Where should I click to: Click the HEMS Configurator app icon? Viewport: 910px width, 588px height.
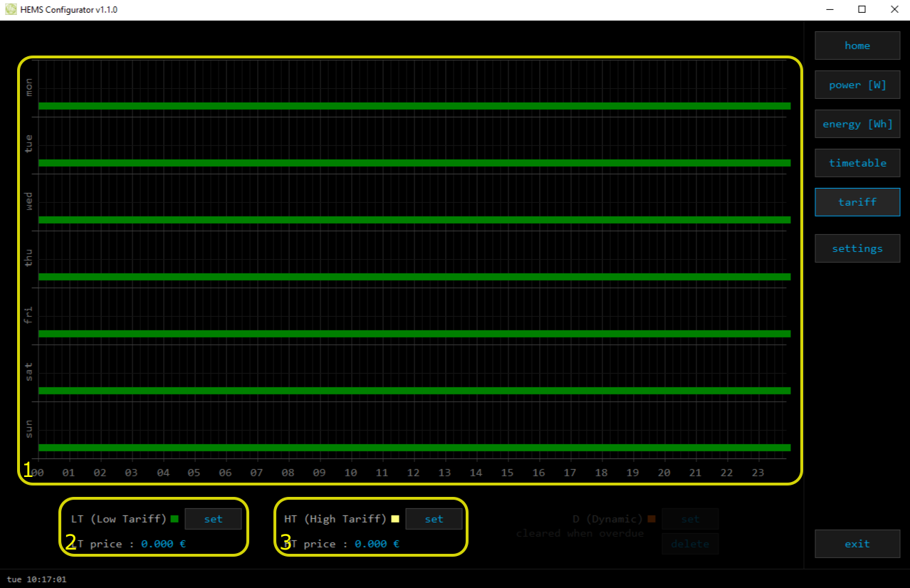click(x=11, y=10)
